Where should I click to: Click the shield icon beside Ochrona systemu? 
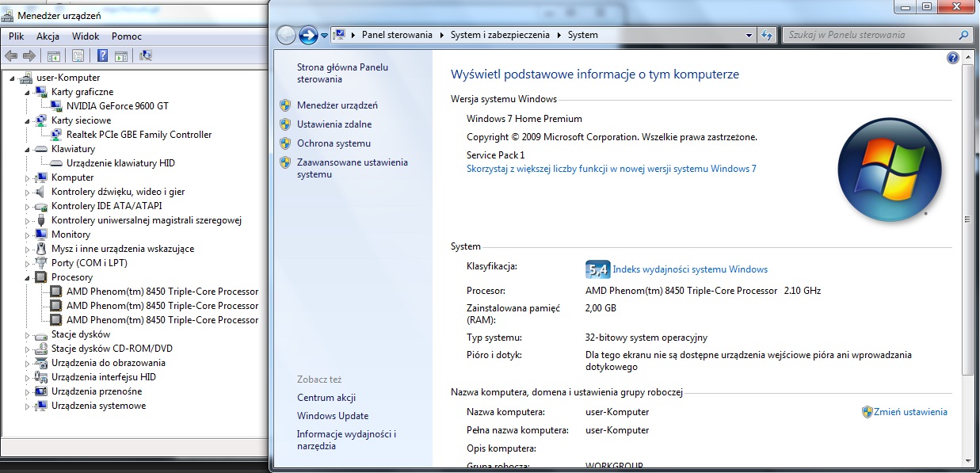[x=285, y=143]
